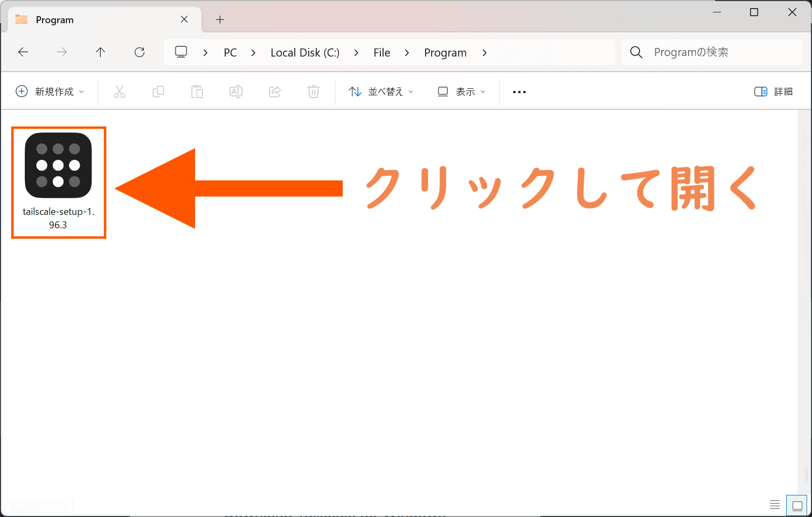Refresh the current folder view

pyautogui.click(x=140, y=52)
